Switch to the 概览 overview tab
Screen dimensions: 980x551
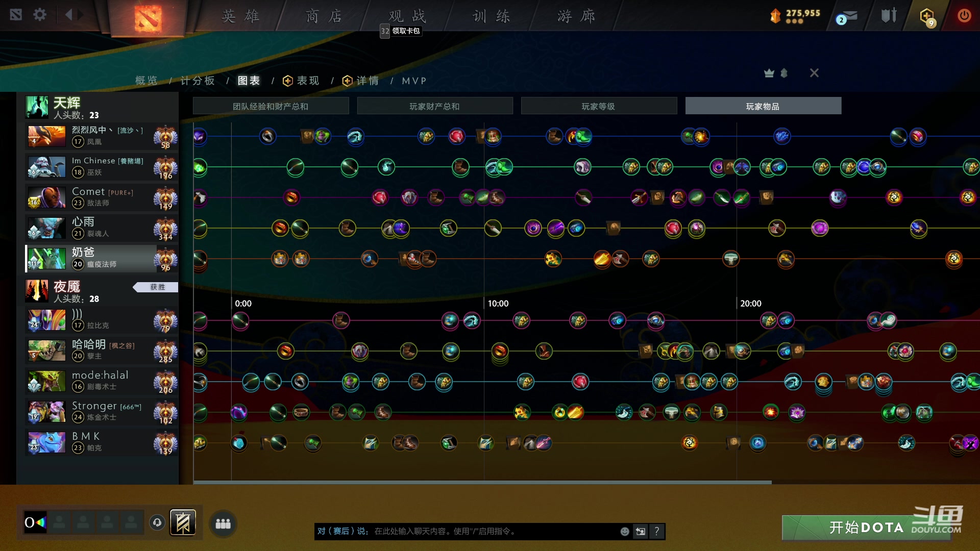(x=146, y=81)
